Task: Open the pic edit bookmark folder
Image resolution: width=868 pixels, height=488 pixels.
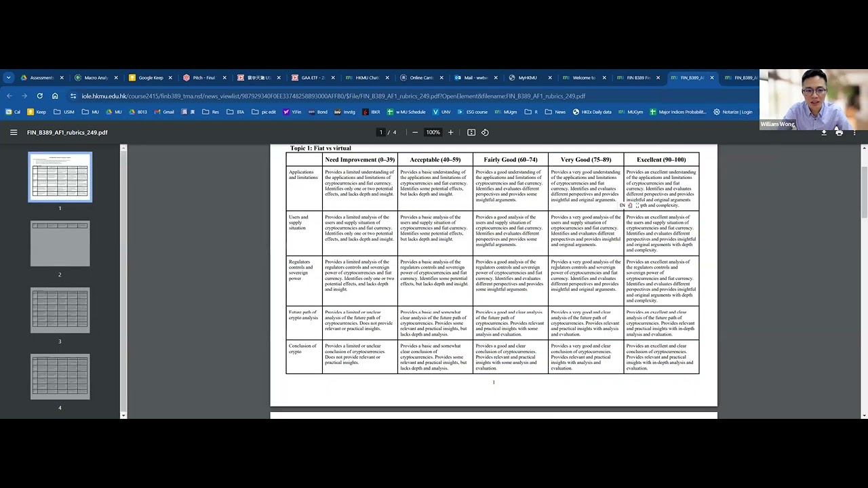Action: 264,112
